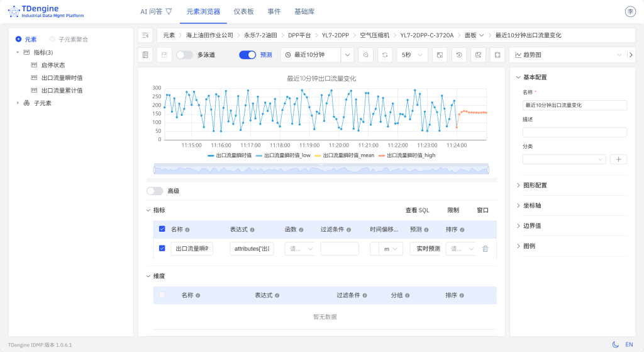Open the 事件 tab
This screenshot has height=352, width=644.
click(x=274, y=11)
